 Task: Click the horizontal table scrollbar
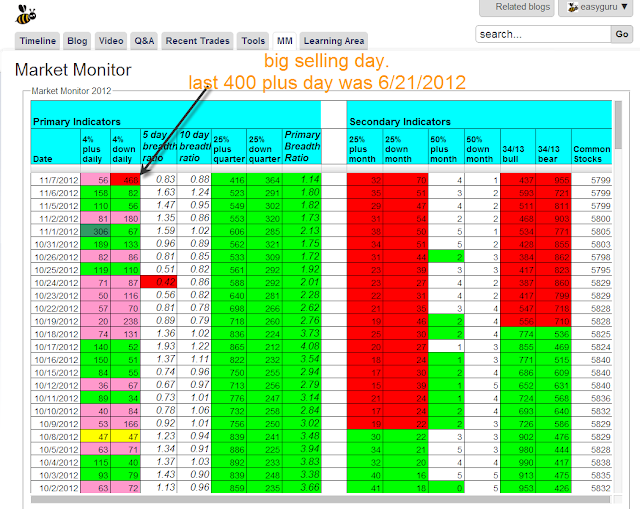320,499
